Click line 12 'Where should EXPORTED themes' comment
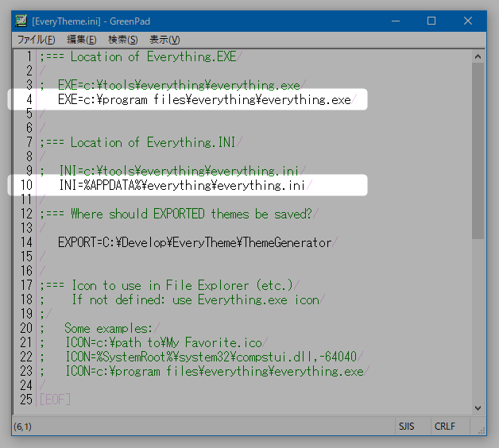 tap(176, 214)
